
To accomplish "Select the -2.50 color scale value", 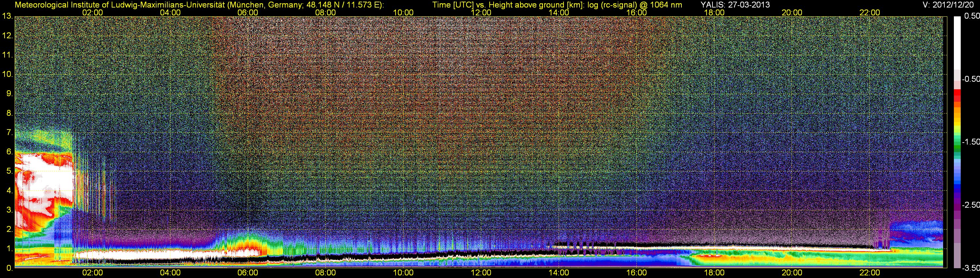I will point(971,205).
